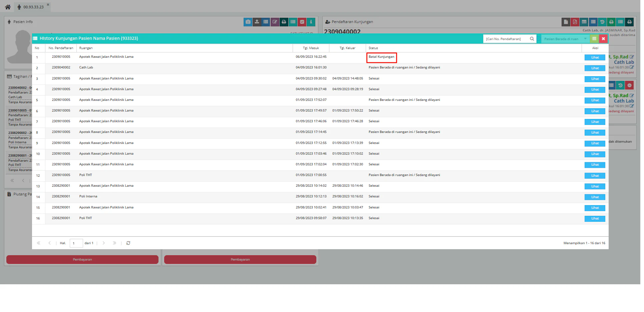Click Lihat for row 5 entry 17:52:07
This screenshot has width=644, height=312.
pyautogui.click(x=595, y=100)
